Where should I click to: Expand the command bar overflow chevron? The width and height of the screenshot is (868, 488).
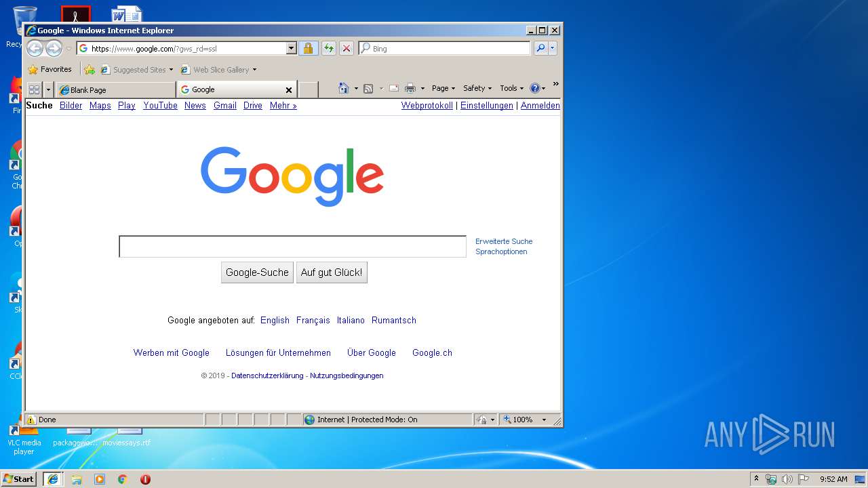555,84
